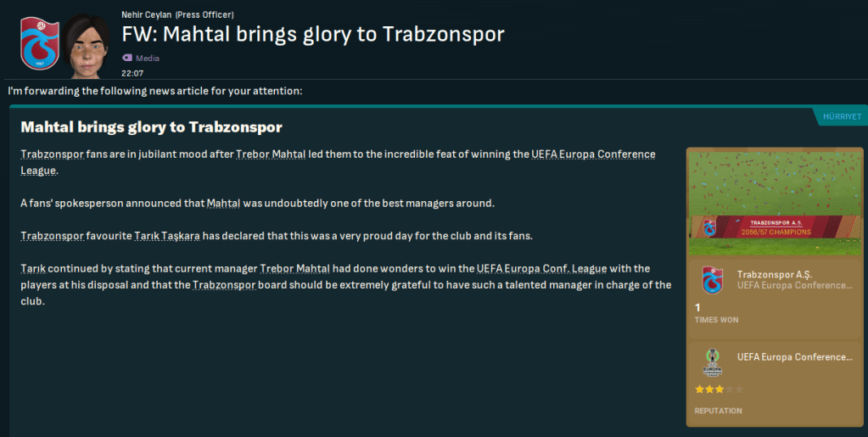868x437 pixels.
Task: Click the Trabzonspor club badge beside the message header
Action: 38,42
